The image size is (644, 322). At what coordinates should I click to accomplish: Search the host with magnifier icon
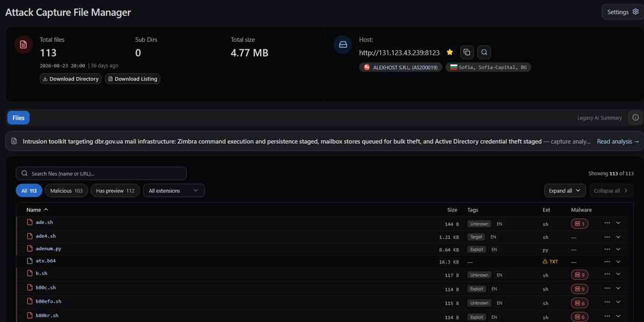point(484,53)
